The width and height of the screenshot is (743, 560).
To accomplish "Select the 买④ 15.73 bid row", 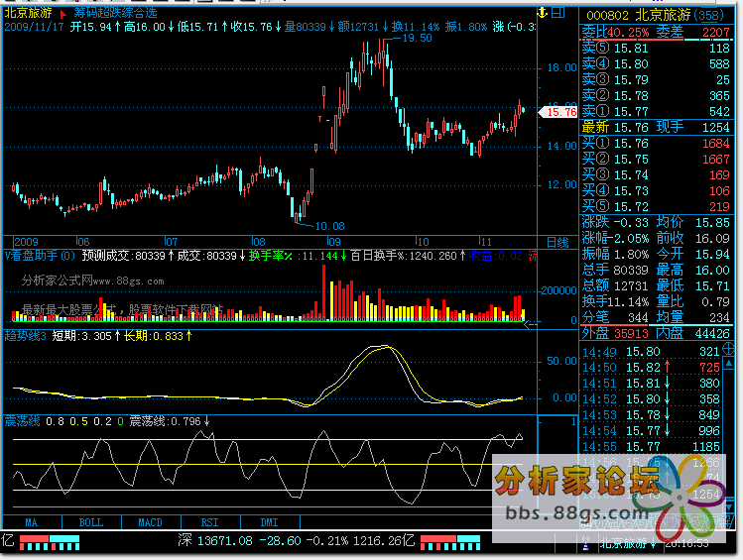I will pyautogui.click(x=656, y=190).
